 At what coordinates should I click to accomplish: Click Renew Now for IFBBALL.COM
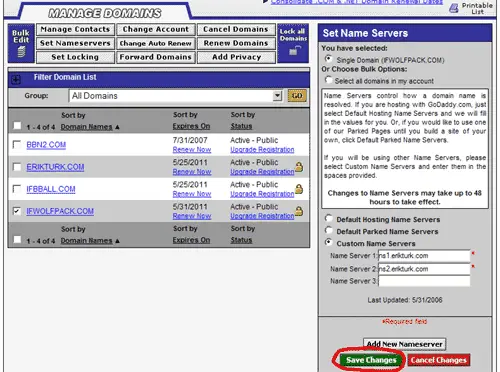[192, 194]
